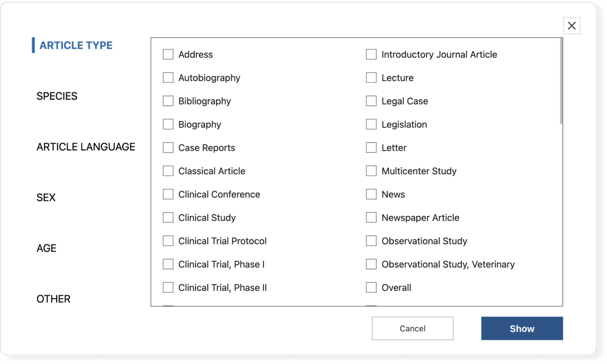Open the ARTICLE LANGUAGE section
Image resolution: width=607 pixels, height=364 pixels.
point(86,146)
